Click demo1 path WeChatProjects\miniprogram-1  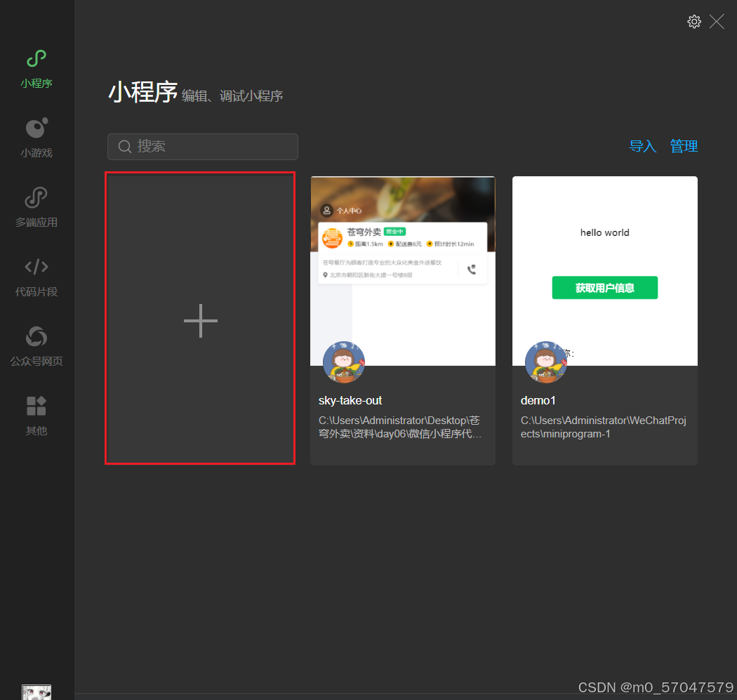coord(604,427)
